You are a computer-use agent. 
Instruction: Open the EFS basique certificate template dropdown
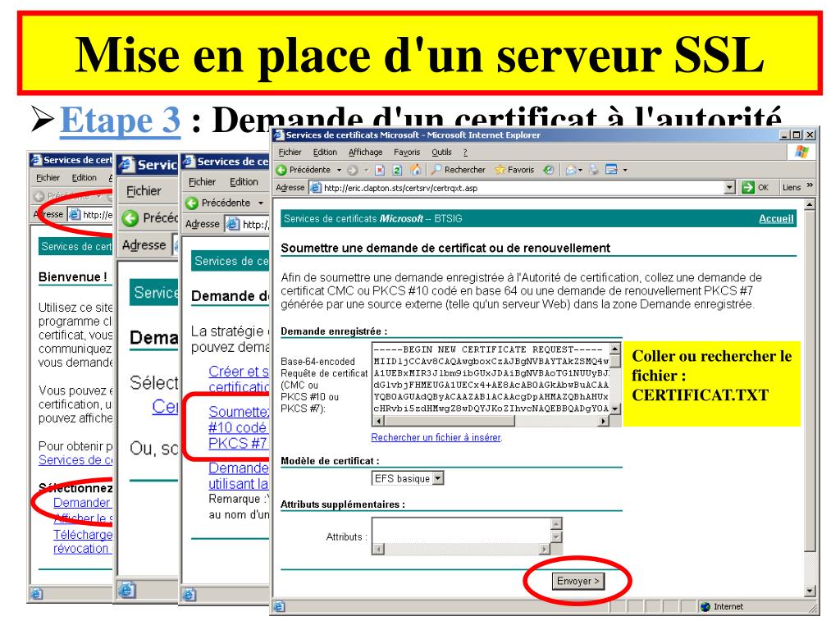(438, 478)
